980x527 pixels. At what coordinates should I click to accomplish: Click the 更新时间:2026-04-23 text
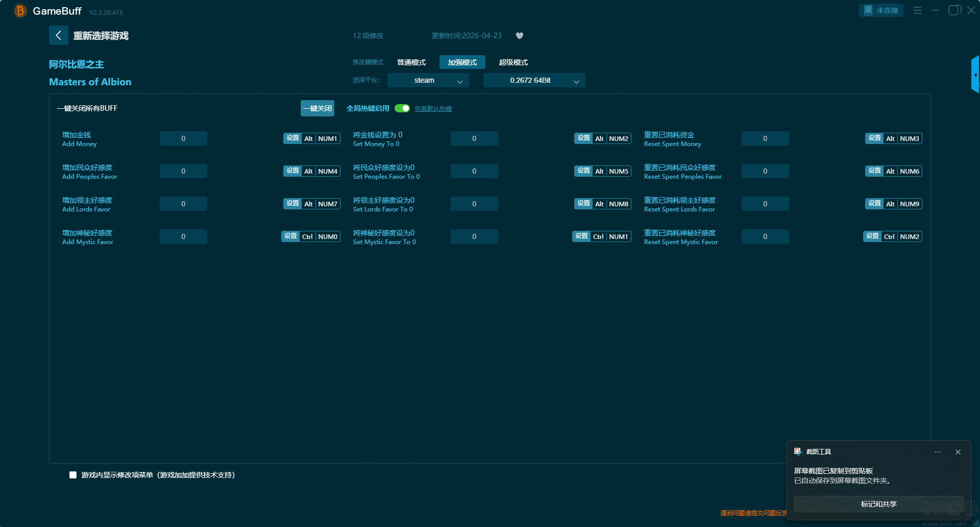click(467, 36)
